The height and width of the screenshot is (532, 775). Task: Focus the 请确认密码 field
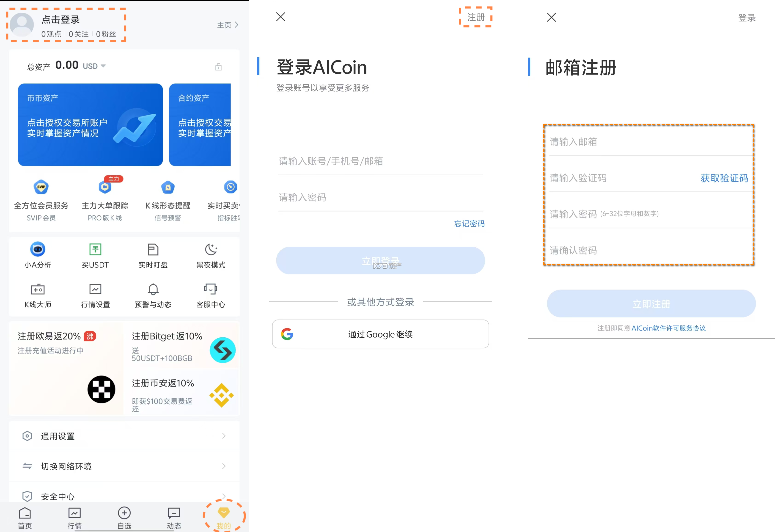651,251
